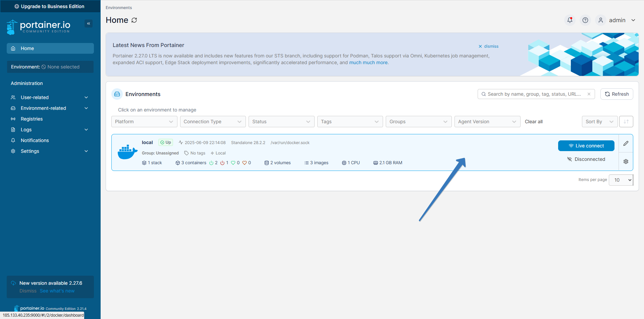The image size is (644, 319).
Task: Open the gear settings icon on local environment
Action: 626,162
